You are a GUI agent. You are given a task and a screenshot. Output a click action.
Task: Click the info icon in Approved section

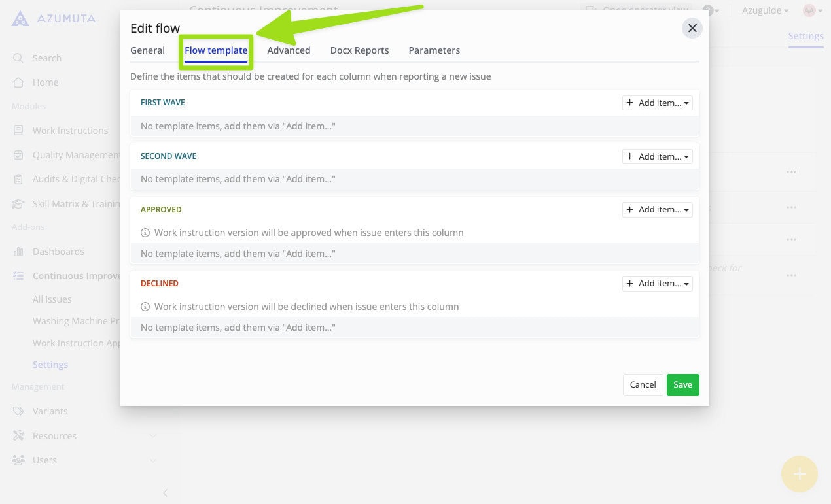pos(145,233)
